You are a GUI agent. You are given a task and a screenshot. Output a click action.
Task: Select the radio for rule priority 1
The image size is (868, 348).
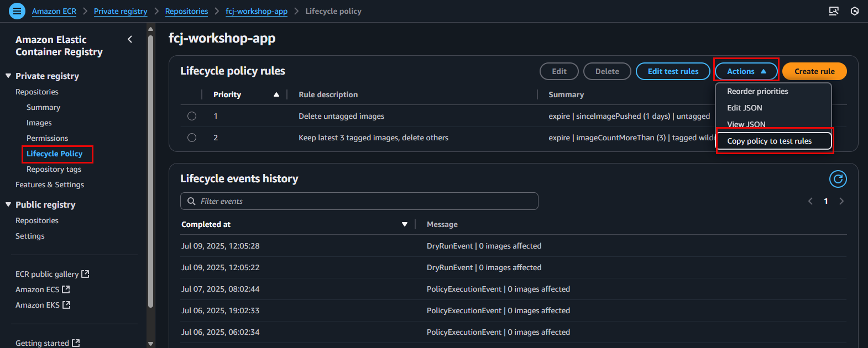(x=192, y=116)
